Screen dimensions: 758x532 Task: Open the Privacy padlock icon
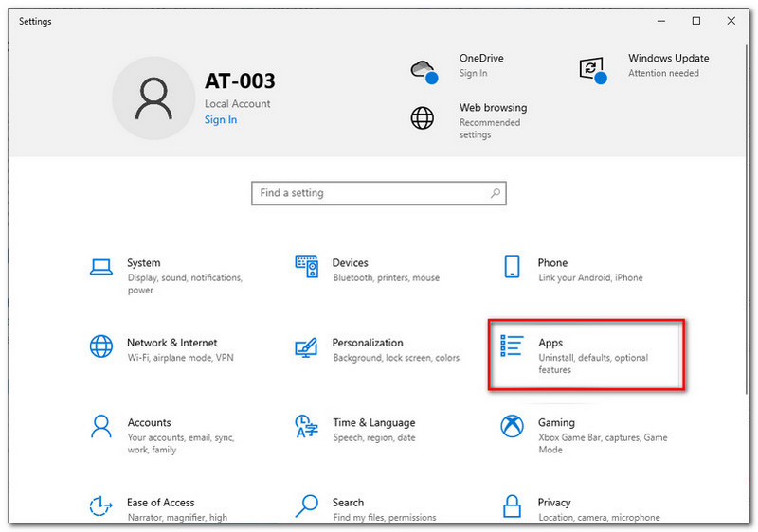tap(512, 505)
